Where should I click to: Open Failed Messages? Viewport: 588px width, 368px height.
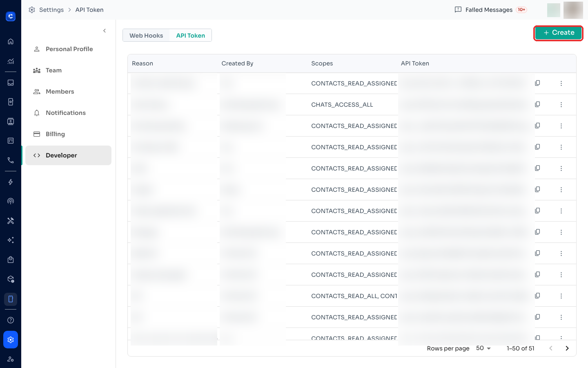click(x=489, y=10)
